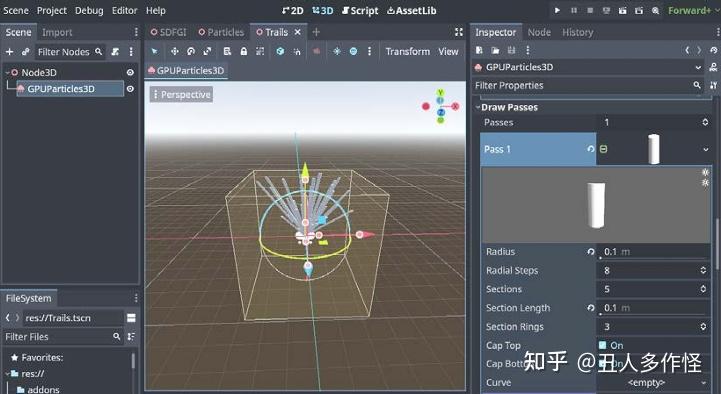The height and width of the screenshot is (394, 721).
Task: Add a new child node with plus
Action: [9, 52]
